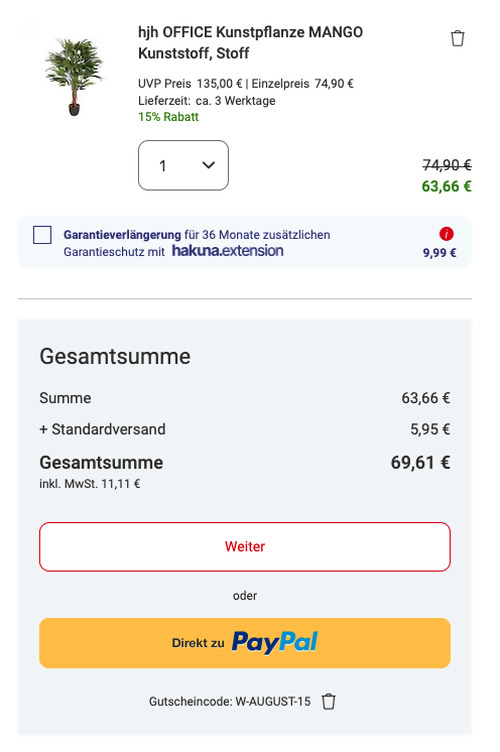The height and width of the screenshot is (752, 500).
Task: Pay using Direkt zu PayPal button
Action: click(244, 643)
